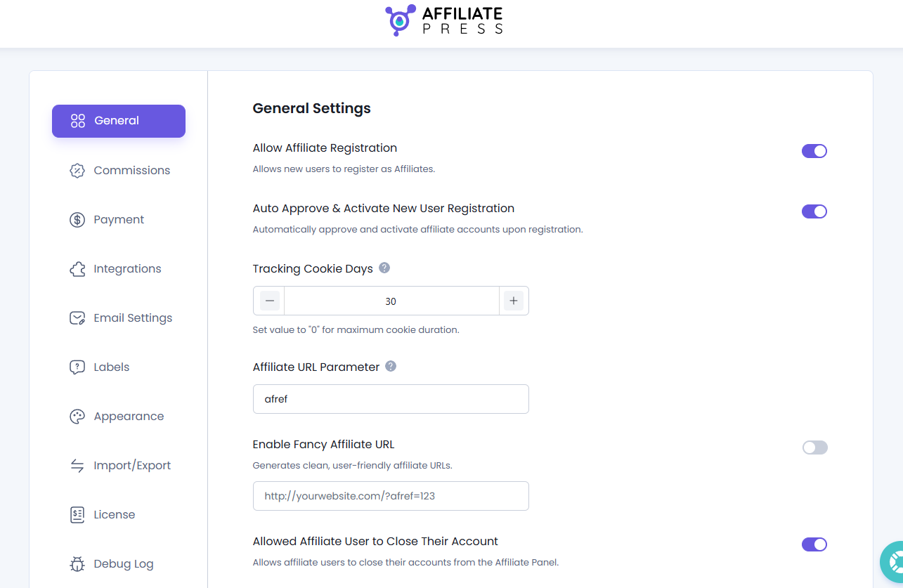Image resolution: width=903 pixels, height=588 pixels.
Task: Click the Affiliate URL Parameter input field
Action: (x=391, y=398)
